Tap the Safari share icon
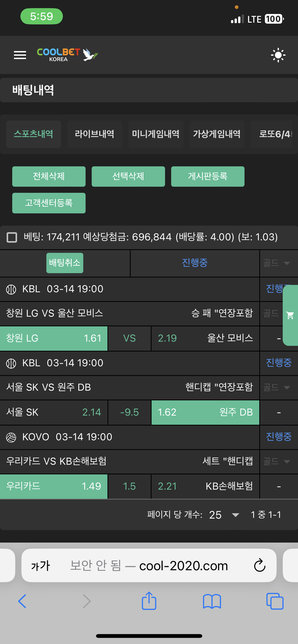The width and height of the screenshot is (298, 644). pos(149,601)
